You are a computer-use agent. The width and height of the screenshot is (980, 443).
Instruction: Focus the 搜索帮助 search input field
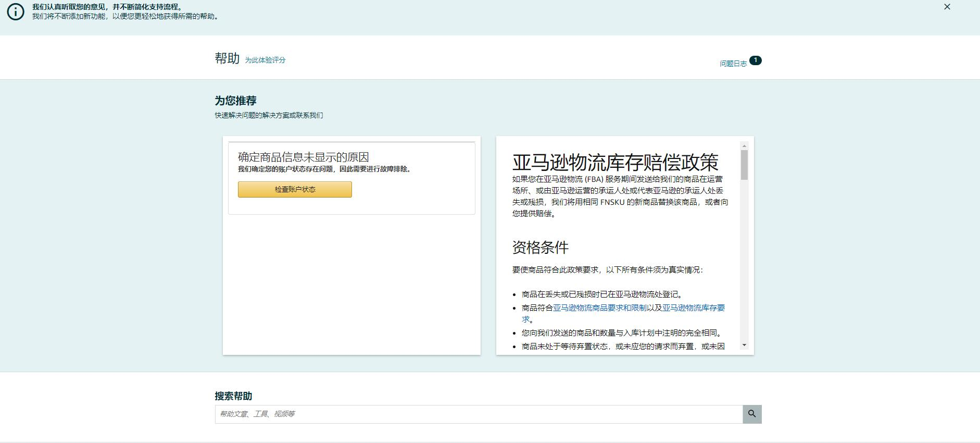point(478,414)
